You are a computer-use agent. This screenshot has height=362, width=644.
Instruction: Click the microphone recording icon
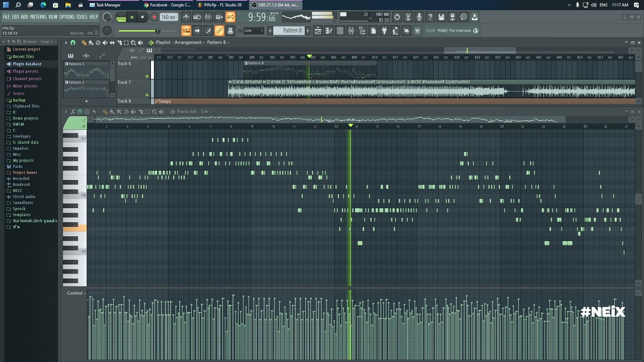[419, 17]
